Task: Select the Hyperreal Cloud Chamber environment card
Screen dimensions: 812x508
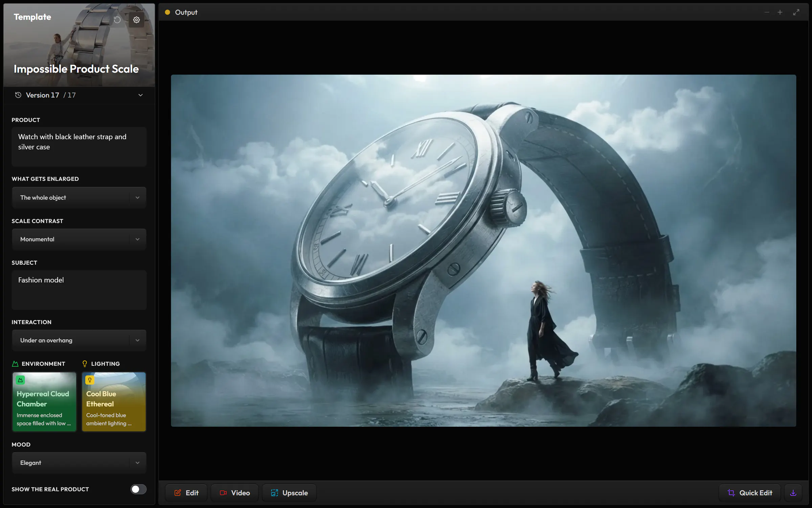Action: (44, 402)
